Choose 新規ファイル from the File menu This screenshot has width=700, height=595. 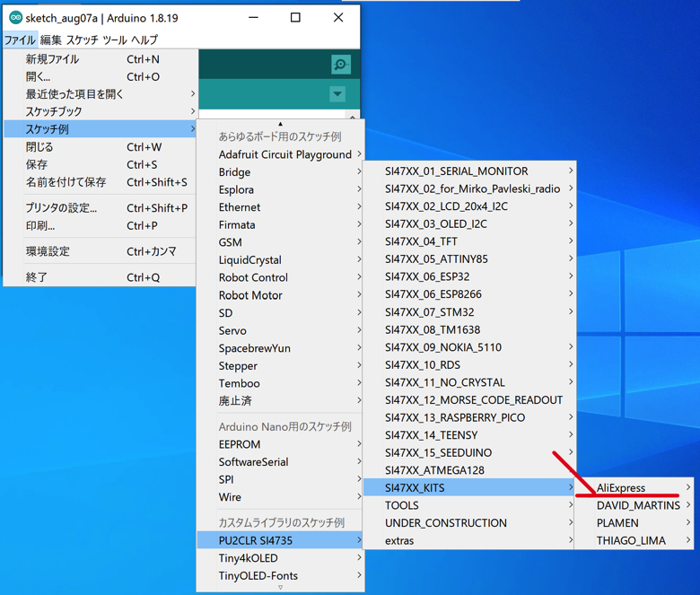pyautogui.click(x=100, y=59)
